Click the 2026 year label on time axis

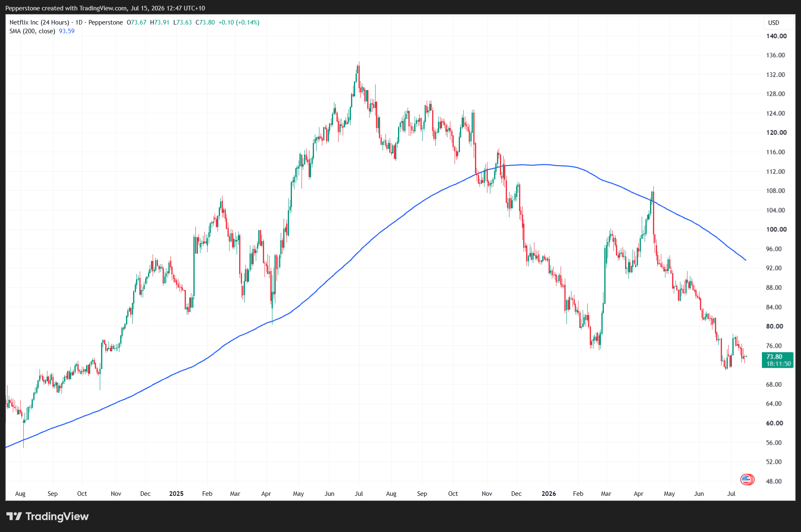(x=549, y=494)
